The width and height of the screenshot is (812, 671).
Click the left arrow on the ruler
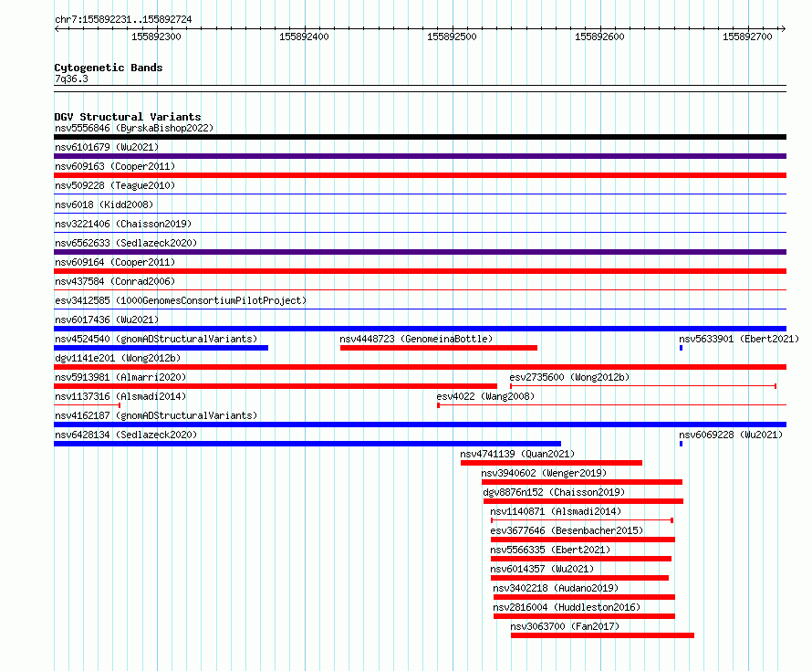[x=57, y=28]
